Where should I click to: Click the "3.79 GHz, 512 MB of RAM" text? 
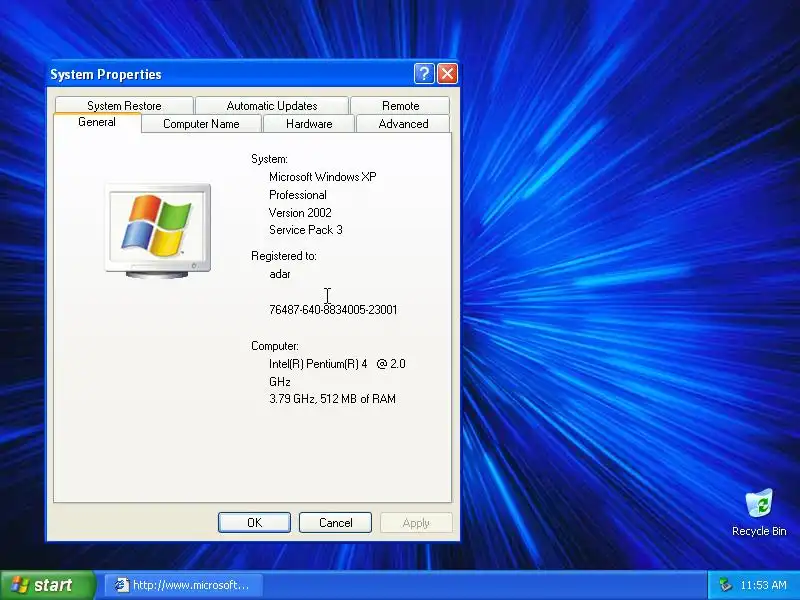pyautogui.click(x=332, y=399)
